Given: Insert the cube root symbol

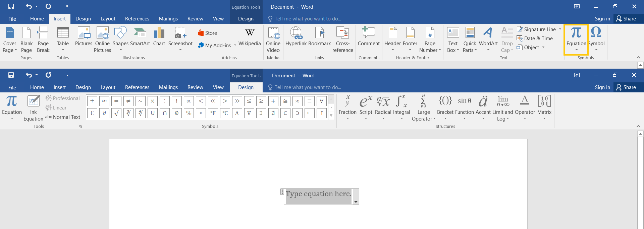Looking at the screenshot, I should pyautogui.click(x=128, y=113).
